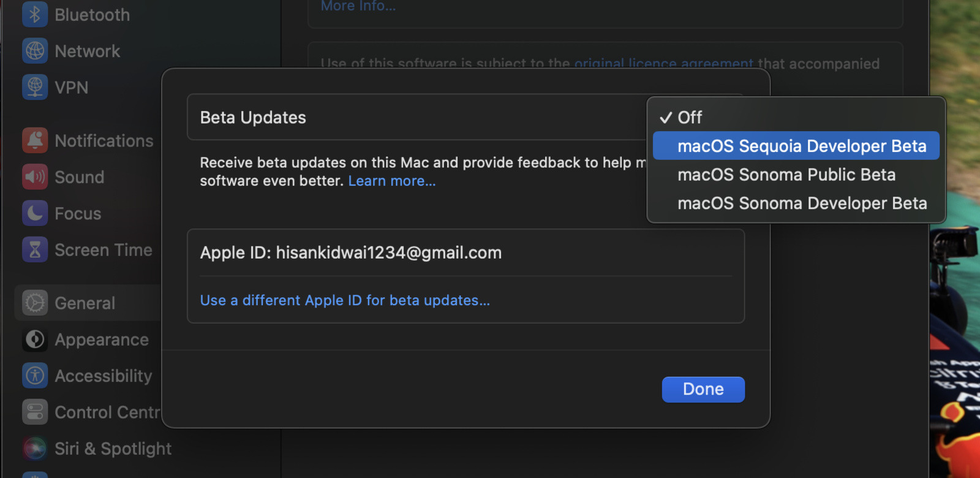Viewport: 980px width, 478px height.
Task: Click the Control Centre icon
Action: coord(35,412)
